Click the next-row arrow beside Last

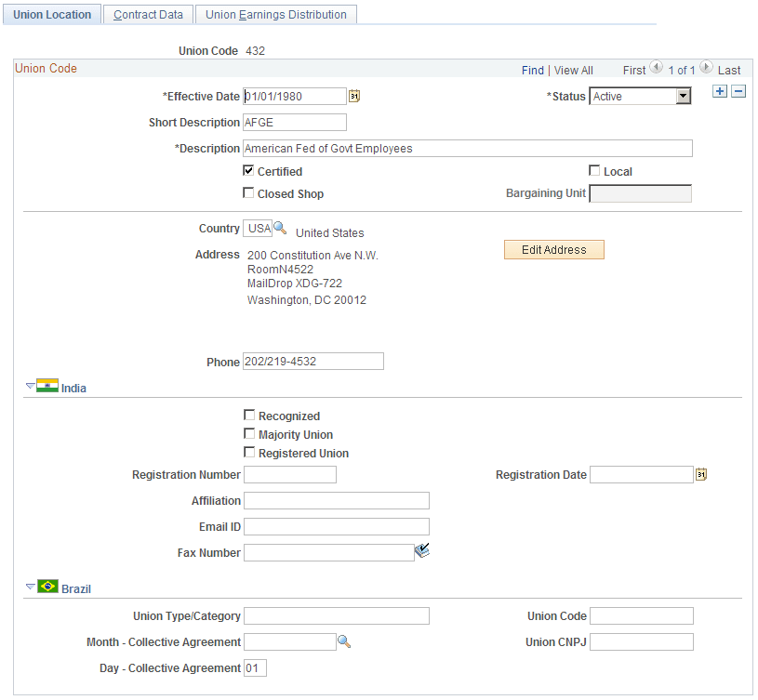[x=708, y=68]
